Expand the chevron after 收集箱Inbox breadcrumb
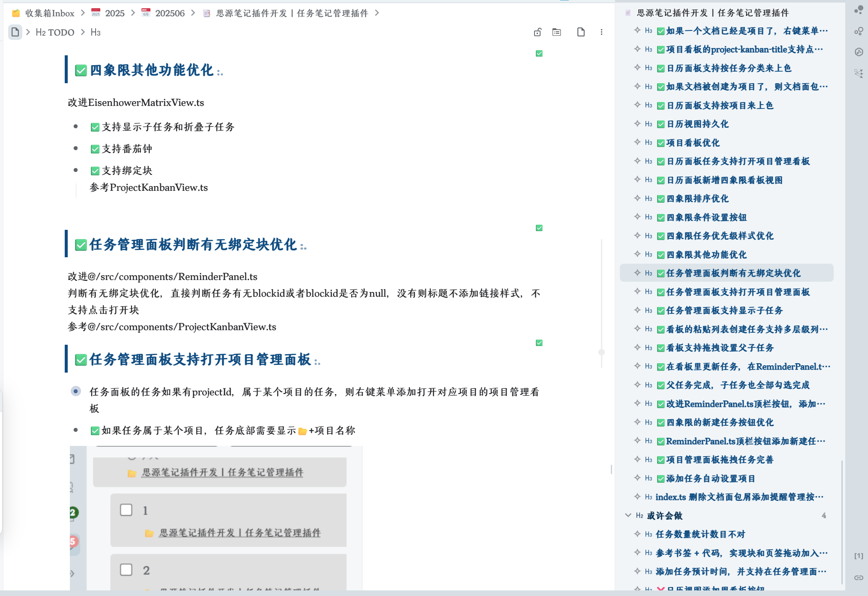The image size is (868, 596). click(83, 13)
